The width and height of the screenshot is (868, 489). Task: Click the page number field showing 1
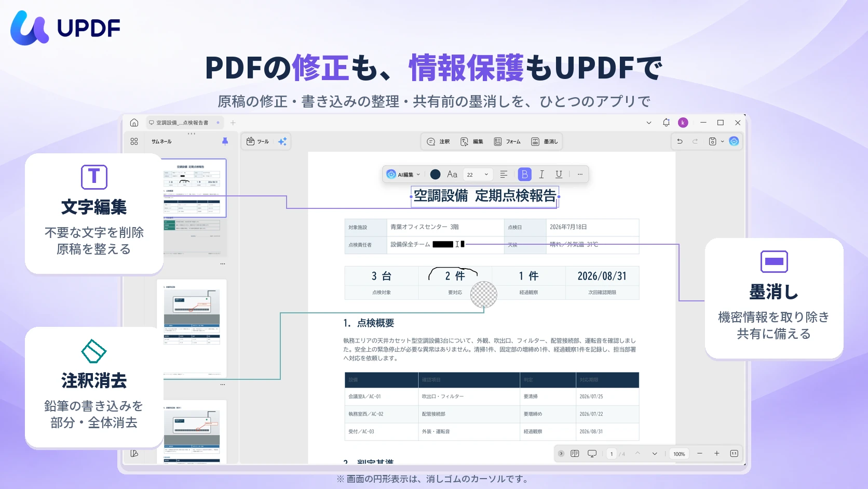point(612,454)
